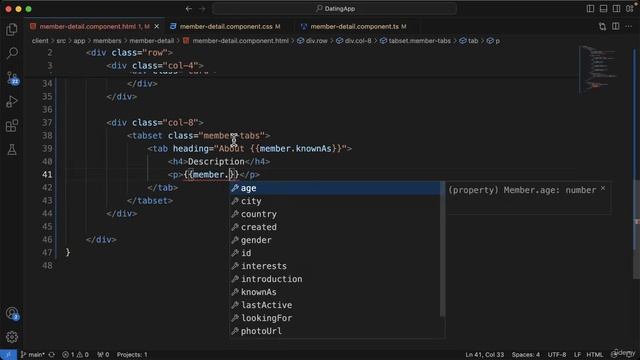The height and width of the screenshot is (360, 640).
Task: Click the remote window icon in status bar
Action: 8,355
